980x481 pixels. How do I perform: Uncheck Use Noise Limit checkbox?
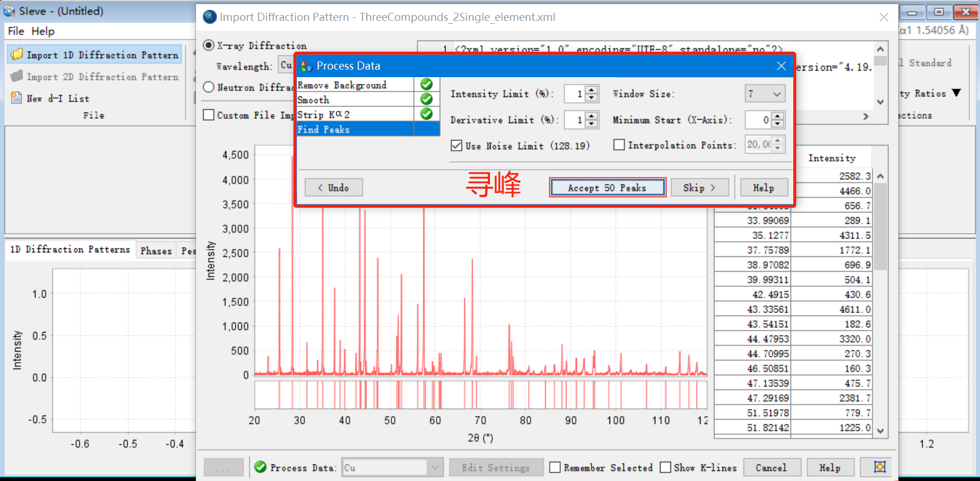[x=456, y=146]
